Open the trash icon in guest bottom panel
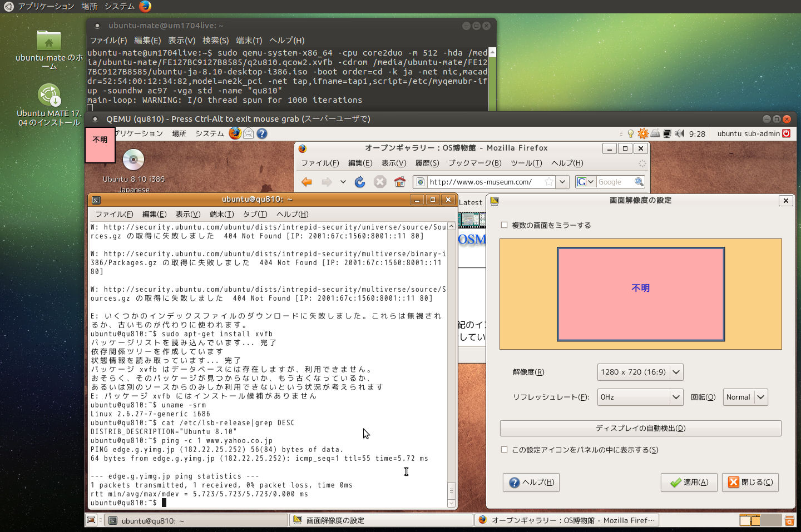 point(790,520)
